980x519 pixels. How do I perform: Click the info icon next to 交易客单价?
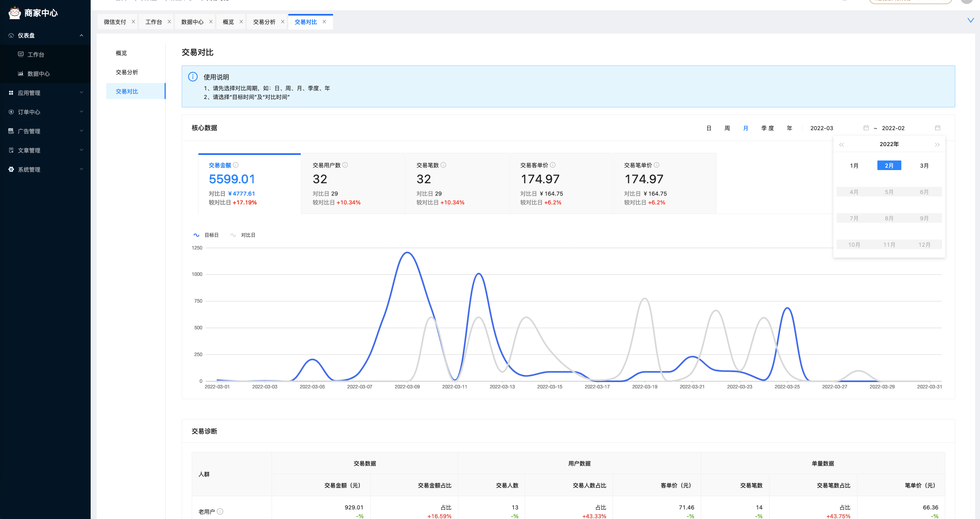coord(553,165)
